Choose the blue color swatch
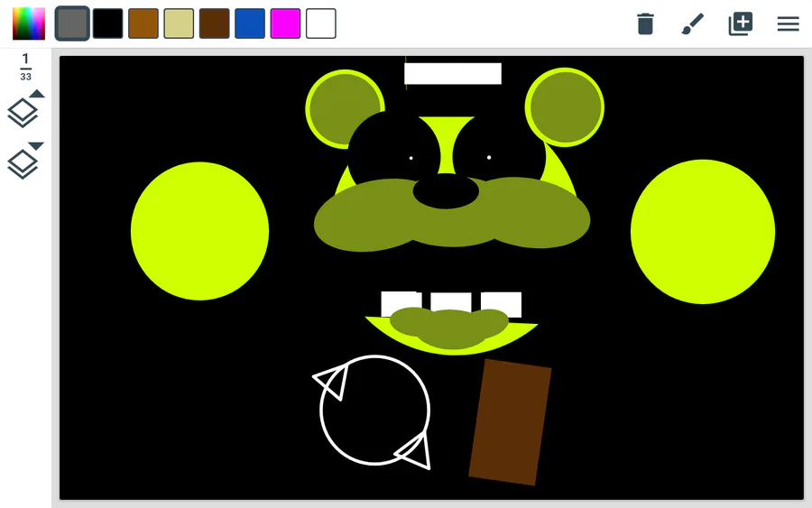 (x=250, y=23)
